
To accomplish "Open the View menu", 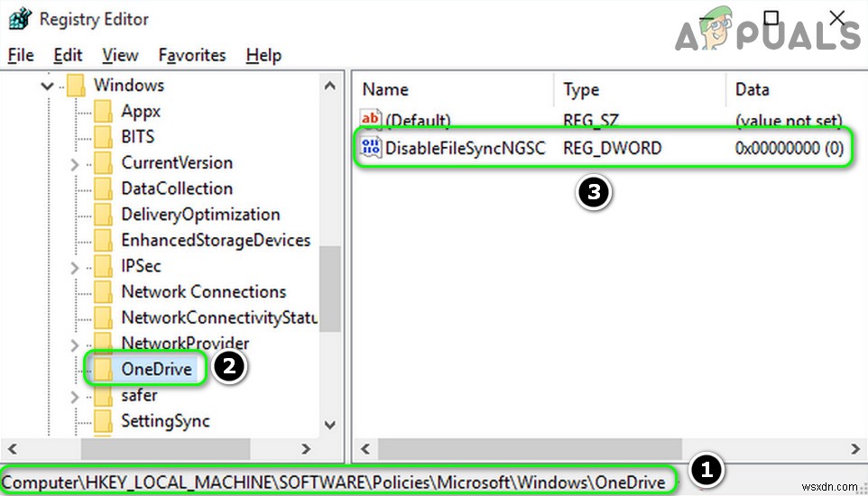I will [120, 55].
